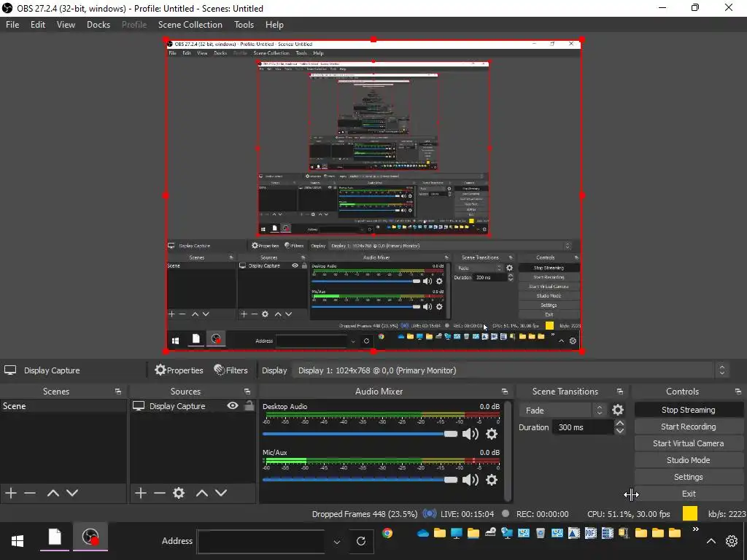Open Filters for the Display Capture source
The image size is (747, 560).
click(231, 370)
